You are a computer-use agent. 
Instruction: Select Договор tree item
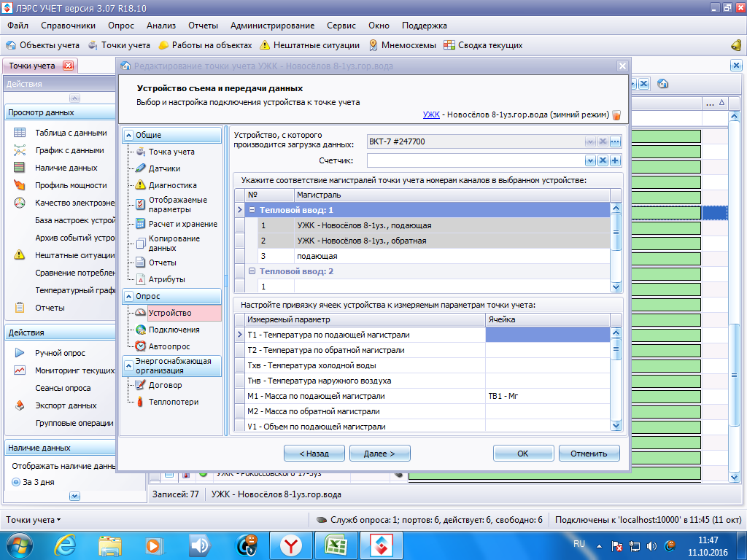165,385
